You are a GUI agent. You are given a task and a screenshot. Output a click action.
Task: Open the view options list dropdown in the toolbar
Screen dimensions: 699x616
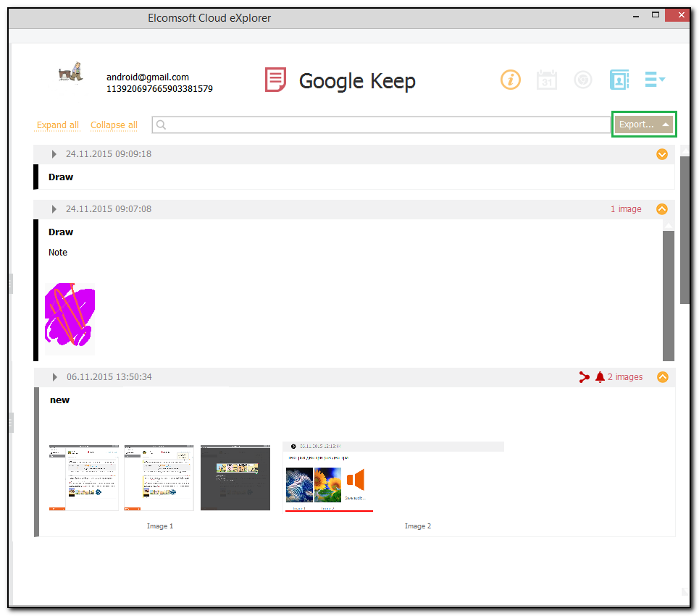pos(655,80)
